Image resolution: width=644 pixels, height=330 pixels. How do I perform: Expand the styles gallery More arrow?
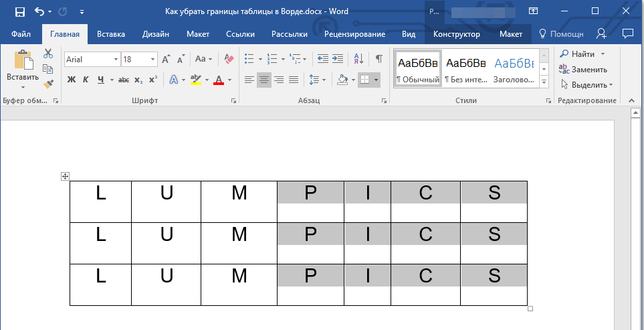pos(544,82)
